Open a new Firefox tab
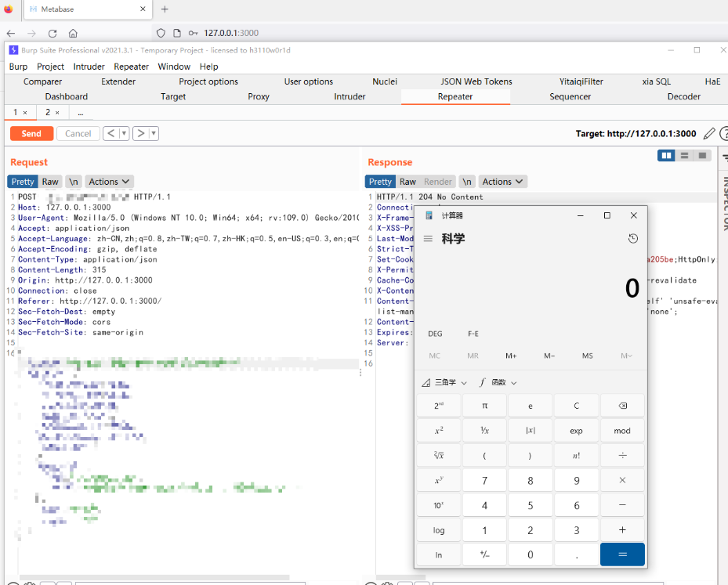This screenshot has height=585, width=728. tap(165, 9)
